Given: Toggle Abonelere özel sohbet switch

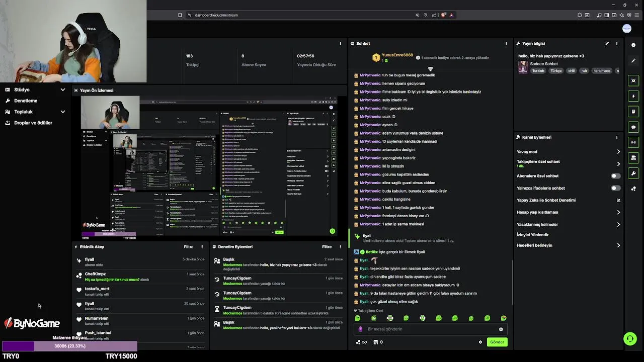Looking at the screenshot, I should click(615, 176).
